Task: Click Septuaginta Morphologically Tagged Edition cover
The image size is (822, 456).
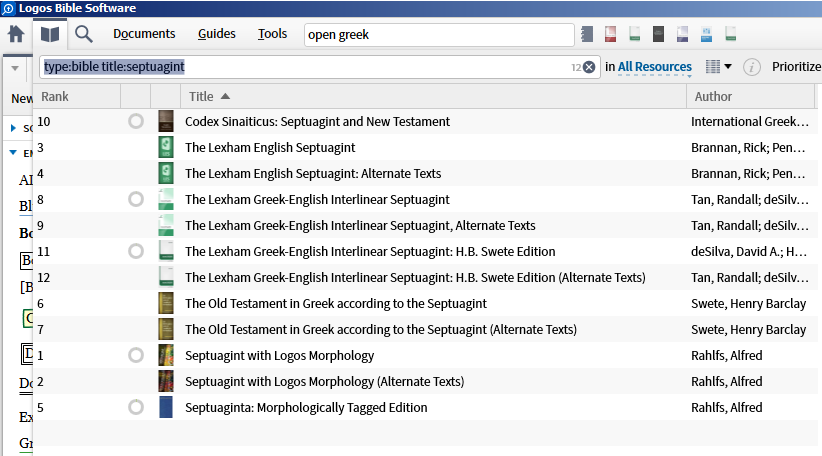Action: click(166, 407)
